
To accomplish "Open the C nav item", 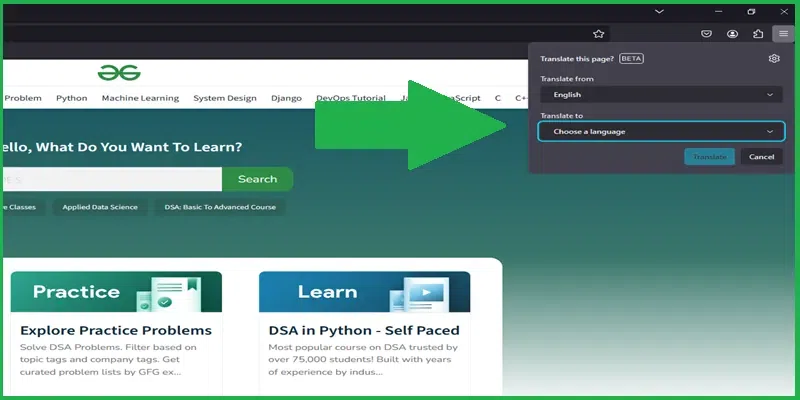I will click(x=497, y=98).
